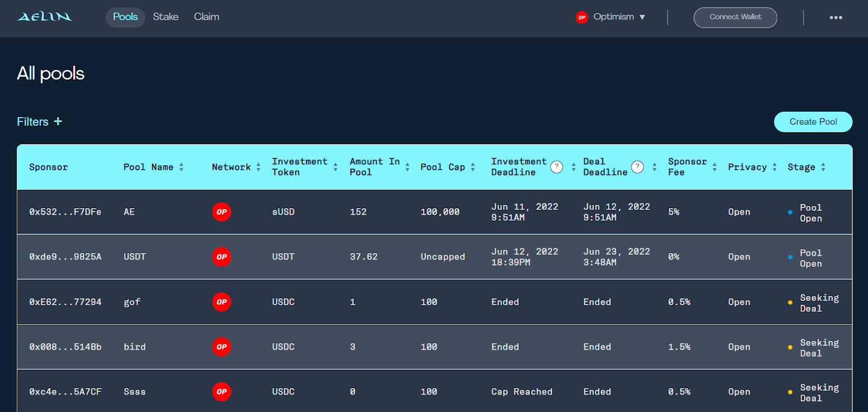Image resolution: width=868 pixels, height=412 pixels.
Task: Open the three-dot more options menu
Action: pyautogui.click(x=835, y=17)
